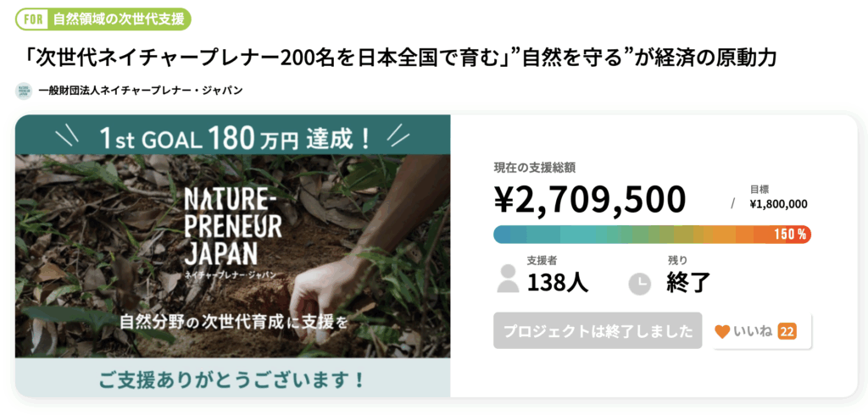Click the ¥1,800,000 goal amount
Image resolution: width=868 pixels, height=415 pixels.
778,203
